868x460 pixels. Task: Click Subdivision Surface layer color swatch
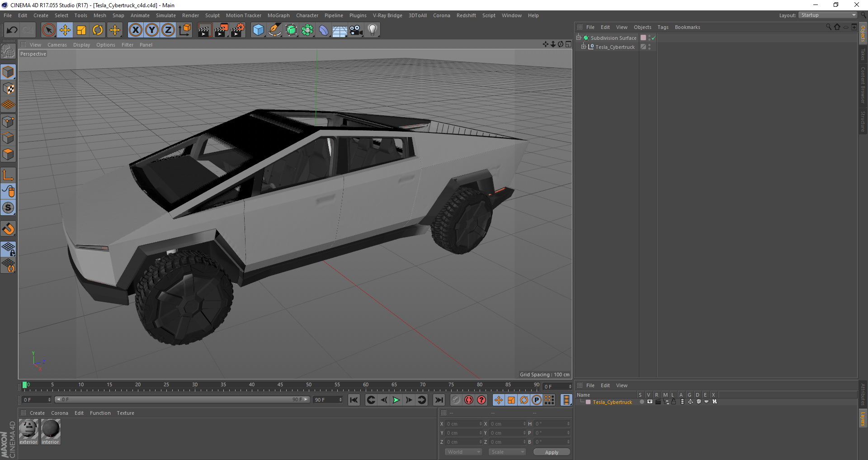643,38
